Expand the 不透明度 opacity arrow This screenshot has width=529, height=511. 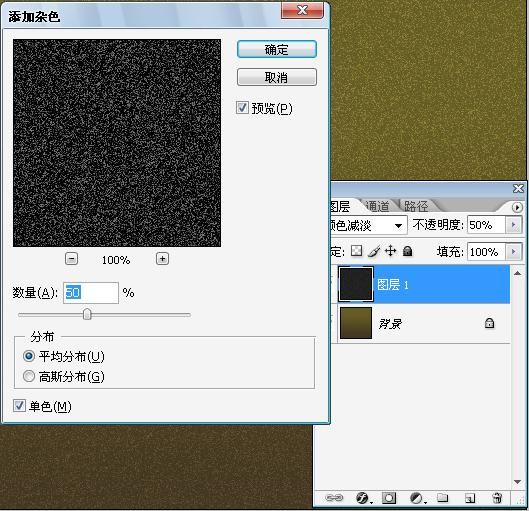click(x=514, y=225)
